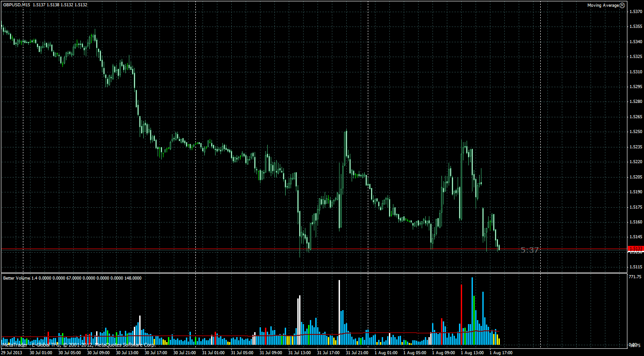Viewport: 644px width, 356px height.
Task: Click the 31 Jul 01:00 time label
Action: tap(212, 353)
